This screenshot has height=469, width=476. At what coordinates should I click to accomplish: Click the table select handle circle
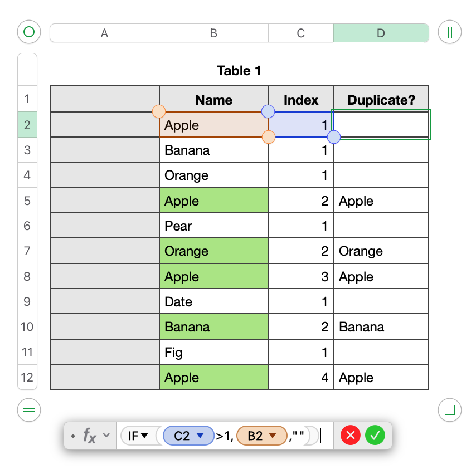tap(29, 32)
